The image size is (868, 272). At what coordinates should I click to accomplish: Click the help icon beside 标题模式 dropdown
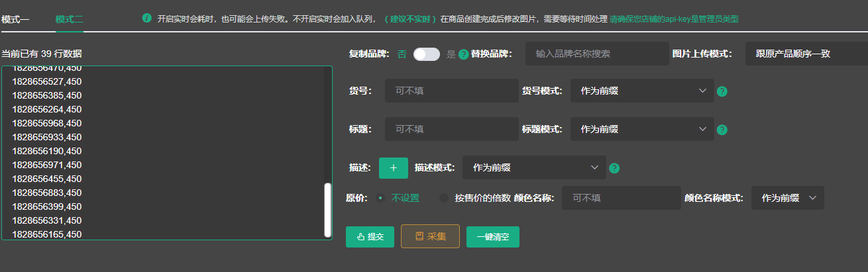[722, 130]
